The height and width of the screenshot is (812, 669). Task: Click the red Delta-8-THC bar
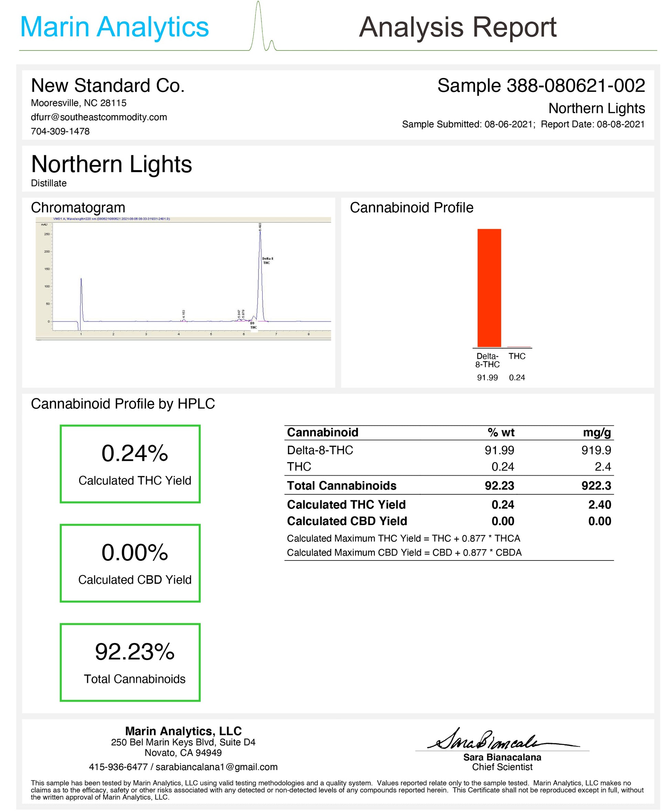point(489,288)
